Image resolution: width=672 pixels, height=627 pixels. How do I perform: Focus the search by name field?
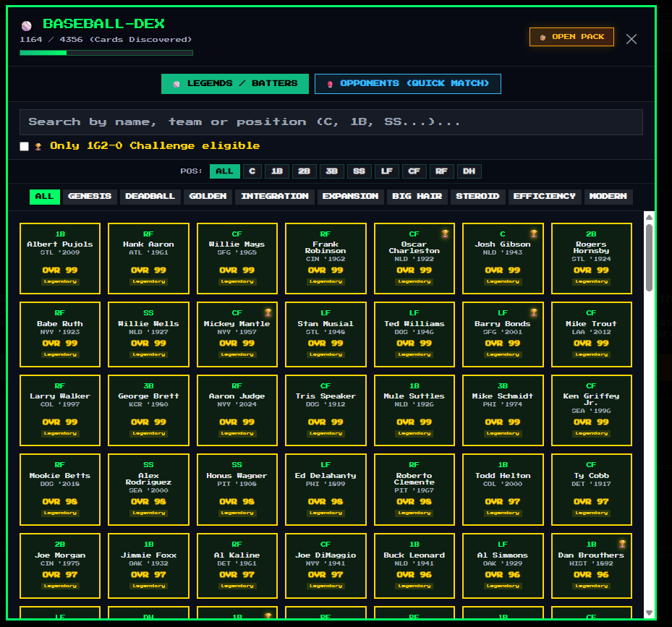[331, 122]
